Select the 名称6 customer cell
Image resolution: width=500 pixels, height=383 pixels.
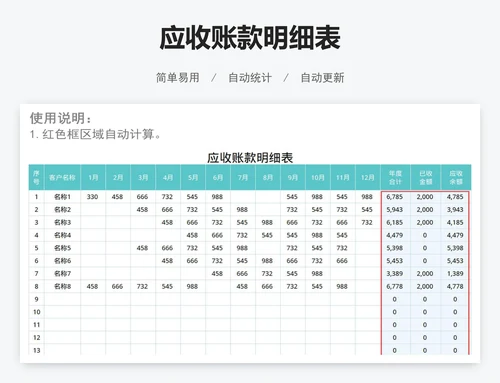tap(62, 261)
